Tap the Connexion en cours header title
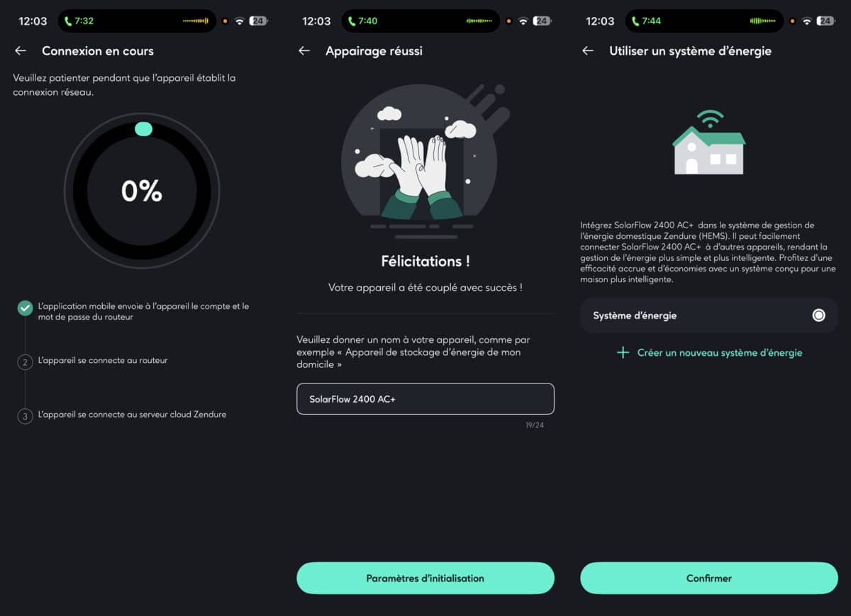The height and width of the screenshot is (616, 851). coord(97,50)
